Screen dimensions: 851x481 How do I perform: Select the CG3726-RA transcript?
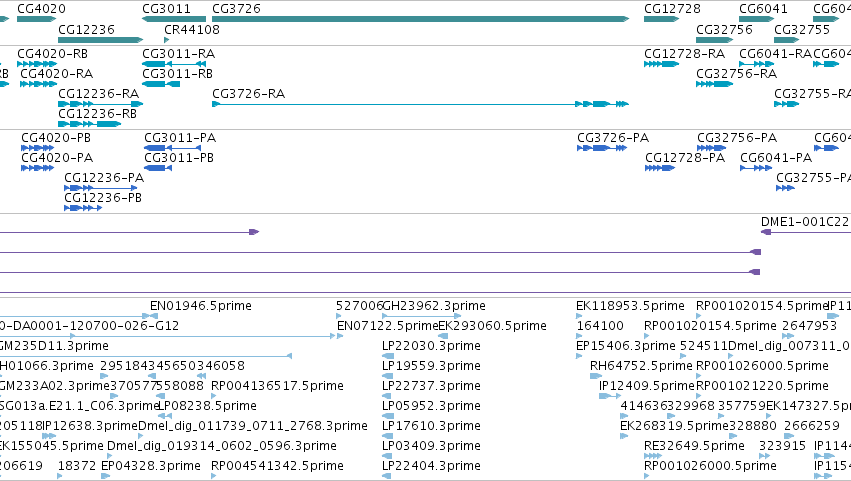(x=421, y=104)
